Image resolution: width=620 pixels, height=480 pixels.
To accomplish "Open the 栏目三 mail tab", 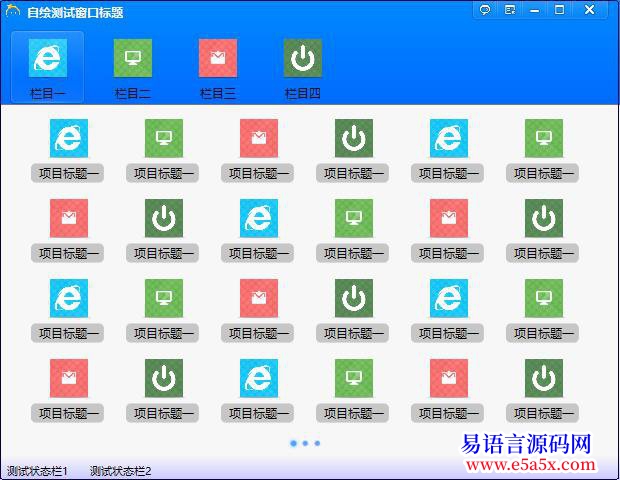I will [218, 58].
